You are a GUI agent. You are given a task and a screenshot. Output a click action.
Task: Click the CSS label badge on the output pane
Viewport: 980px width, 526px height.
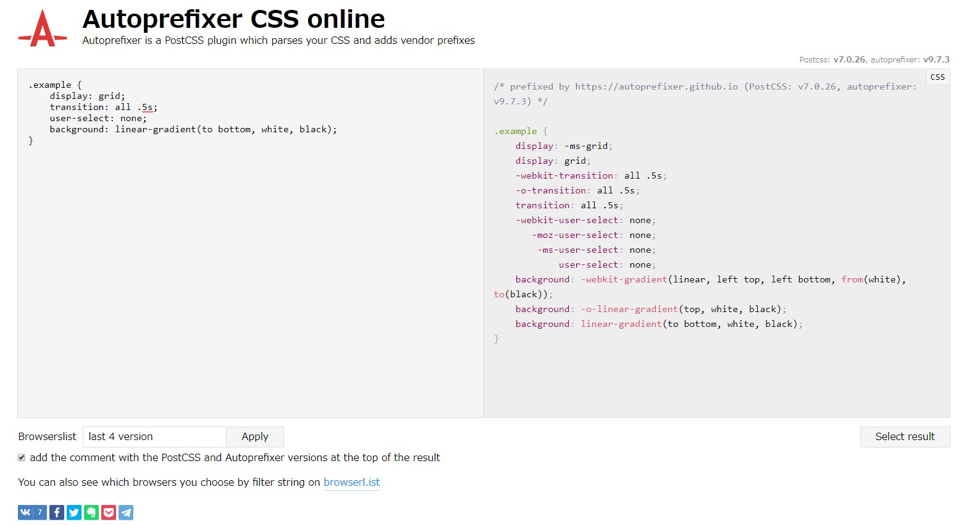click(x=937, y=77)
